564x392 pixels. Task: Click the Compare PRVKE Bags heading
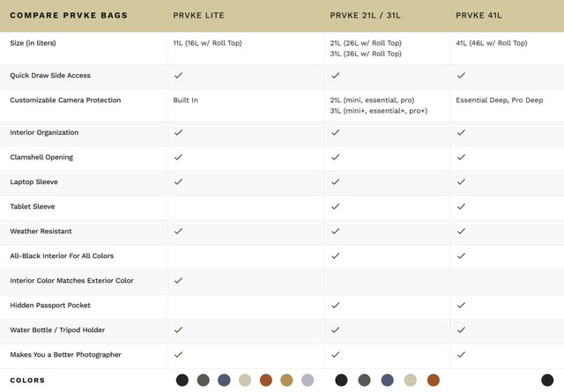click(x=69, y=16)
